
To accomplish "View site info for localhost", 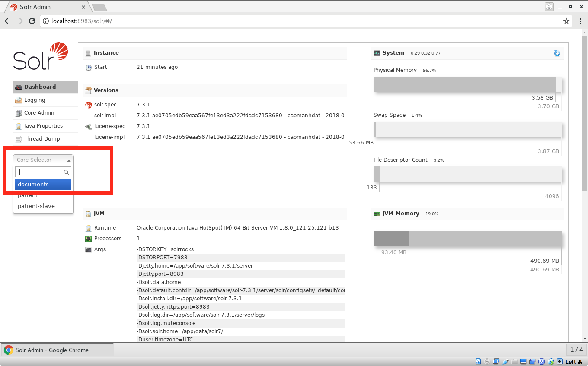I will click(46, 21).
